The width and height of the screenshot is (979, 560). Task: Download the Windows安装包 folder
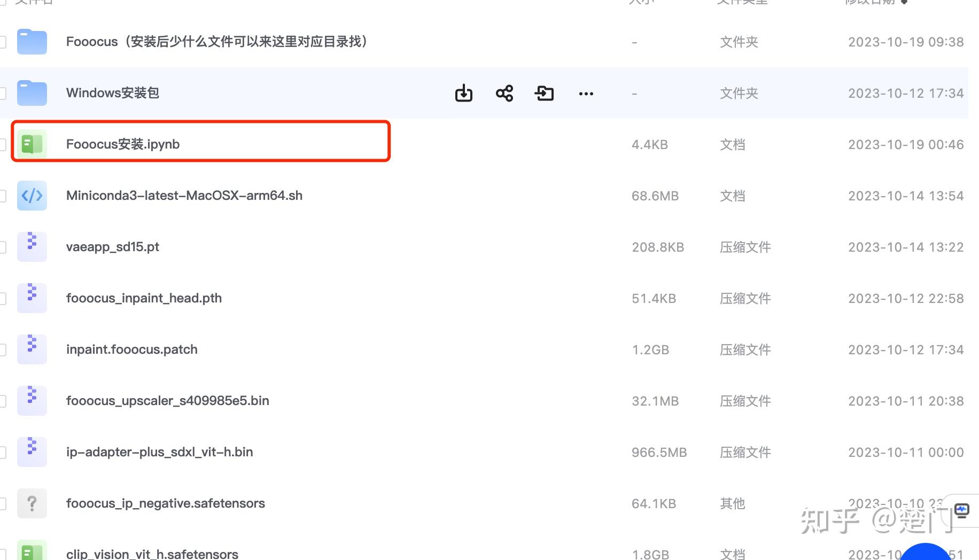click(x=464, y=93)
